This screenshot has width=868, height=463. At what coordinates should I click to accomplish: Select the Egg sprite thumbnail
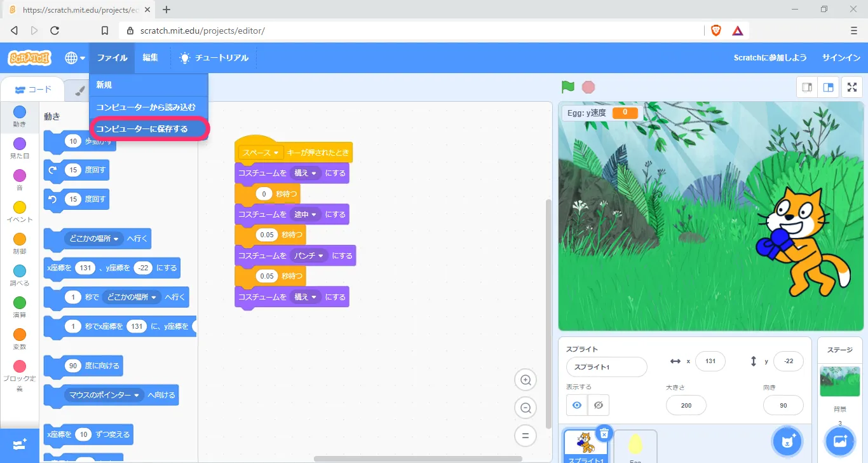click(x=635, y=446)
